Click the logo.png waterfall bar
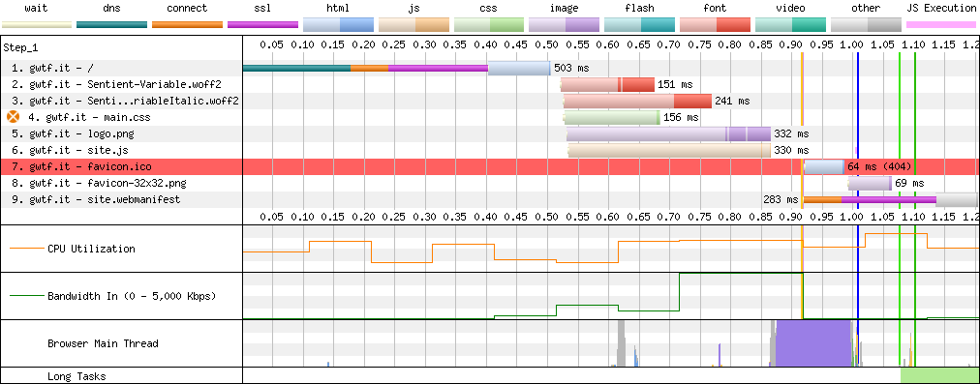 pyautogui.click(x=668, y=133)
